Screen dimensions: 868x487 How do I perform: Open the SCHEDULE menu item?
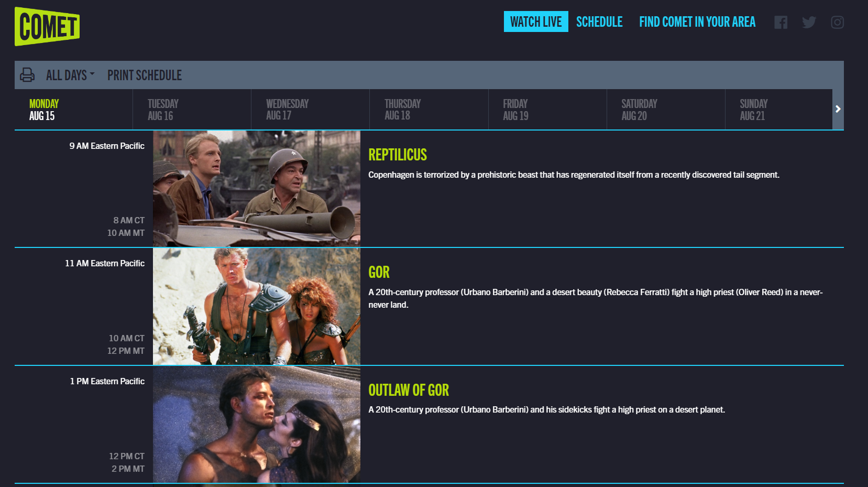599,21
